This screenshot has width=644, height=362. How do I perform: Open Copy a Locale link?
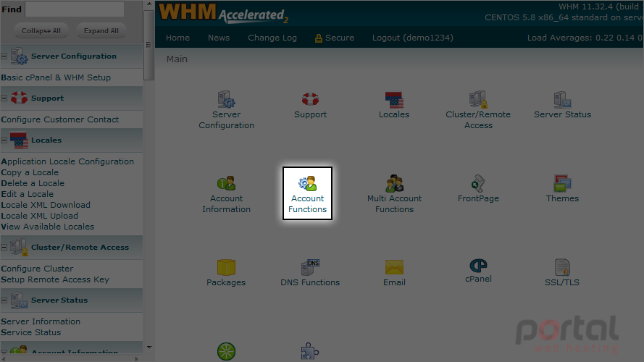pyautogui.click(x=30, y=172)
